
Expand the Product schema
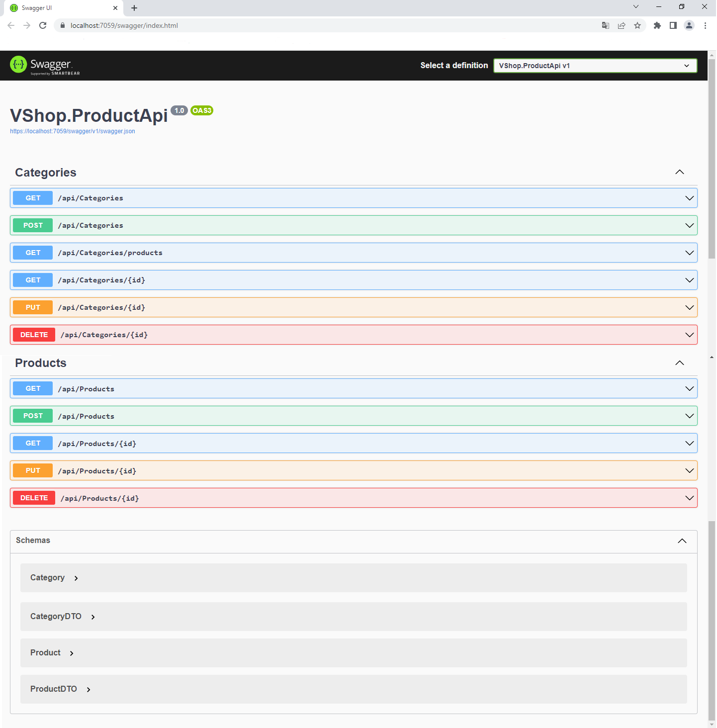[x=52, y=653]
